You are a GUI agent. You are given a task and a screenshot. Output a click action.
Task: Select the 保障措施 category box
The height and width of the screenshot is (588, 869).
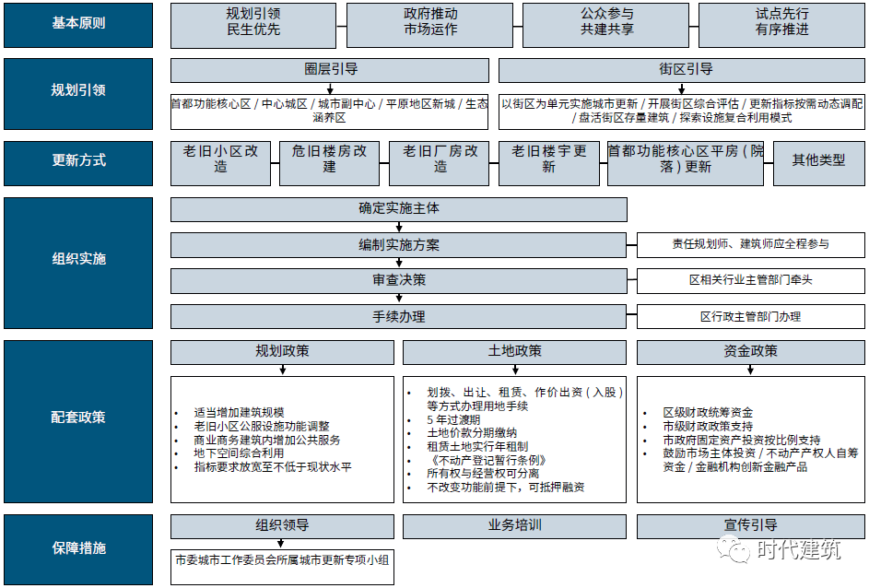(x=78, y=549)
